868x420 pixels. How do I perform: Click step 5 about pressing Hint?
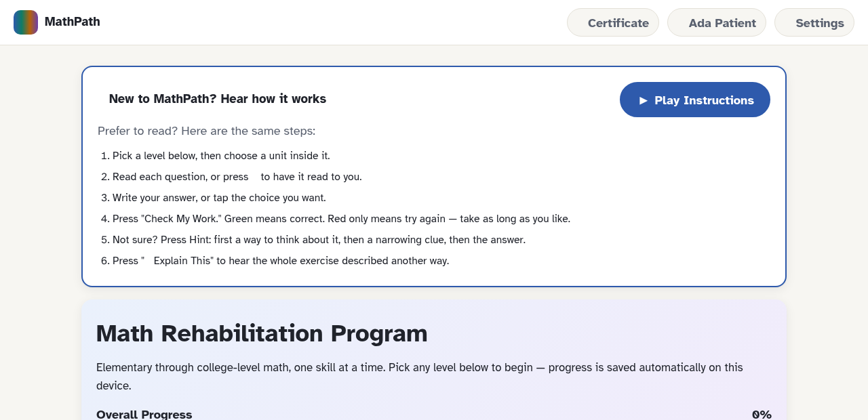319,240
